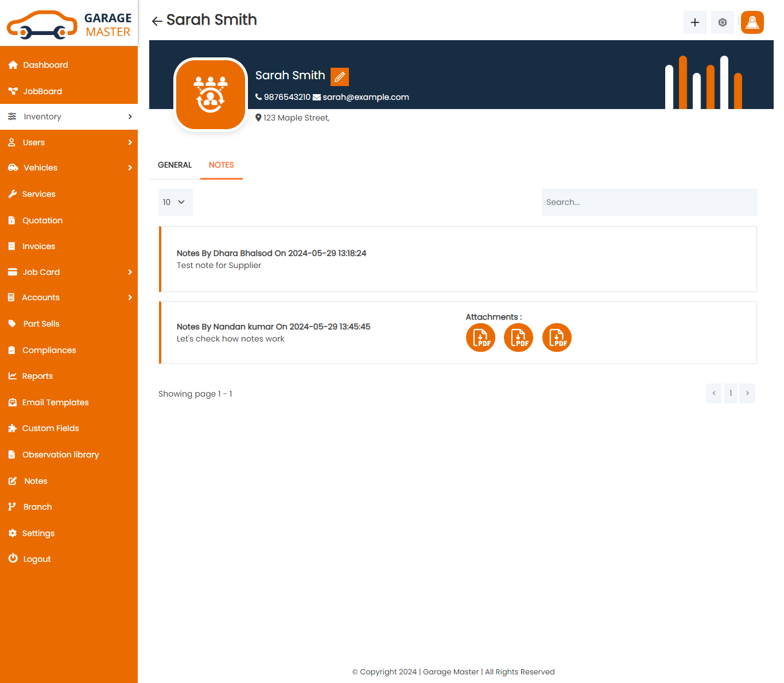Click the settings gear in the top bar
Screen dimensions: 784x683
point(722,22)
